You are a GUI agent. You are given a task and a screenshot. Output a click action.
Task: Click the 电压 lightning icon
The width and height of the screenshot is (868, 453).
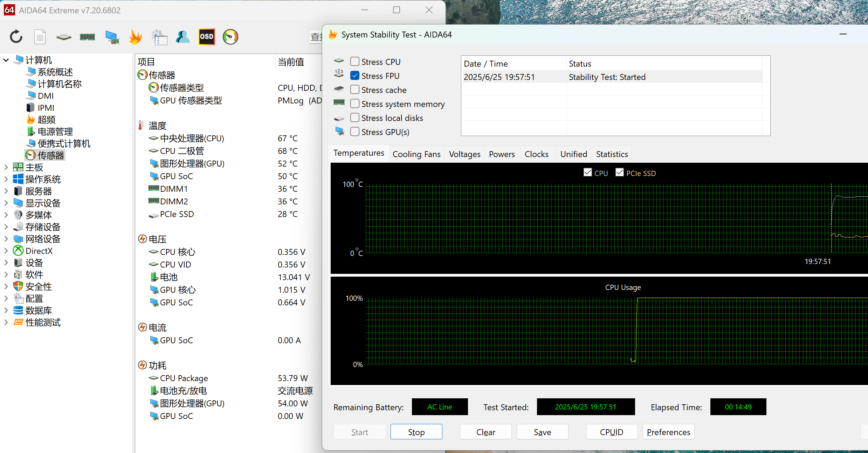[x=142, y=239]
